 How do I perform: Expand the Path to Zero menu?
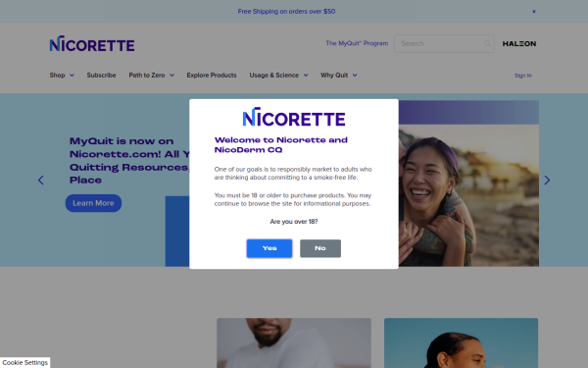point(151,76)
